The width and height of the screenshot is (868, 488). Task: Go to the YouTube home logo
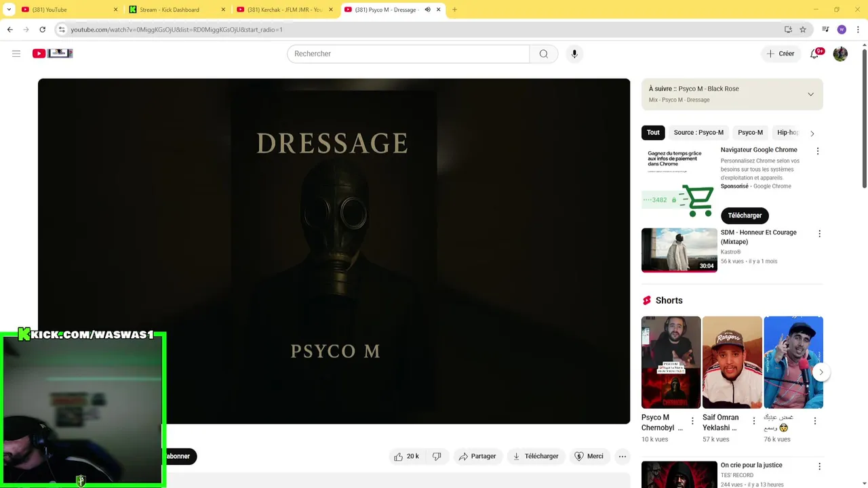pos(52,54)
